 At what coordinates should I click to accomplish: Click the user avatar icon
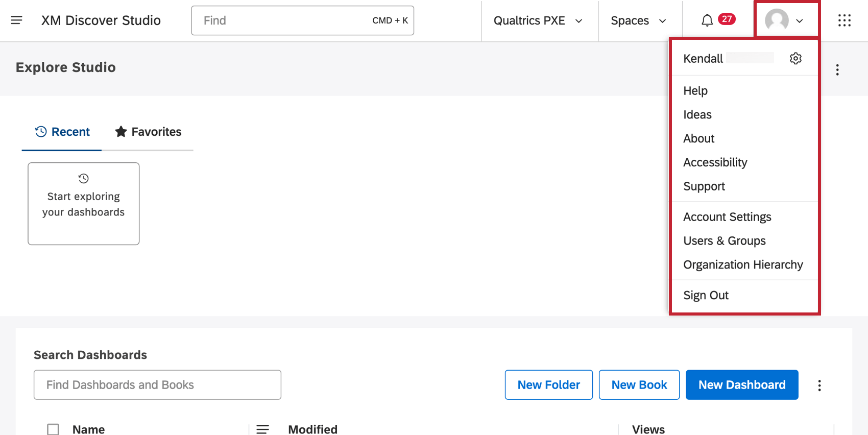(777, 20)
